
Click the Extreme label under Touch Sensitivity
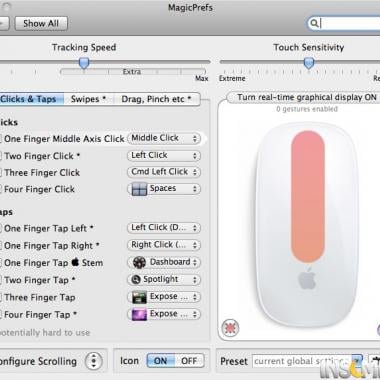232,78
